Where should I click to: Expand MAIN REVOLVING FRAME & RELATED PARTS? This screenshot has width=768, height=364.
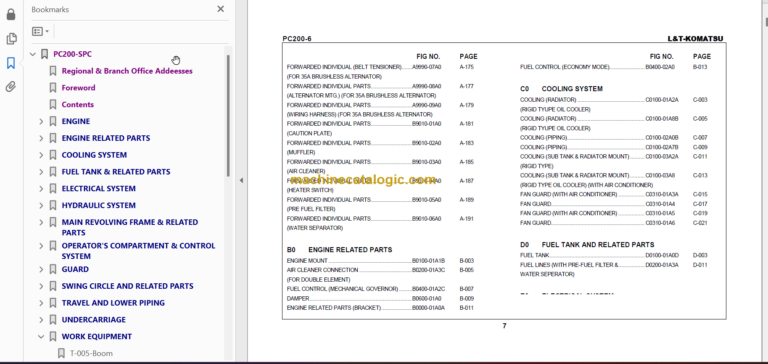(x=41, y=222)
